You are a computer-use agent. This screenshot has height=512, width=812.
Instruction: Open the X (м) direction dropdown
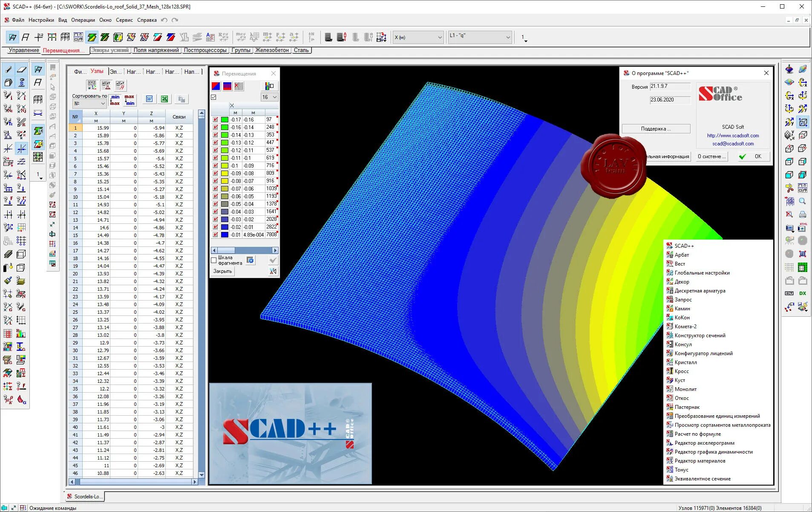[x=418, y=38]
